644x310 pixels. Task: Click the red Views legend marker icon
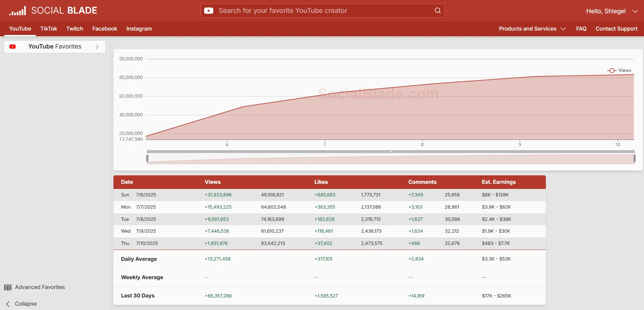[612, 70]
